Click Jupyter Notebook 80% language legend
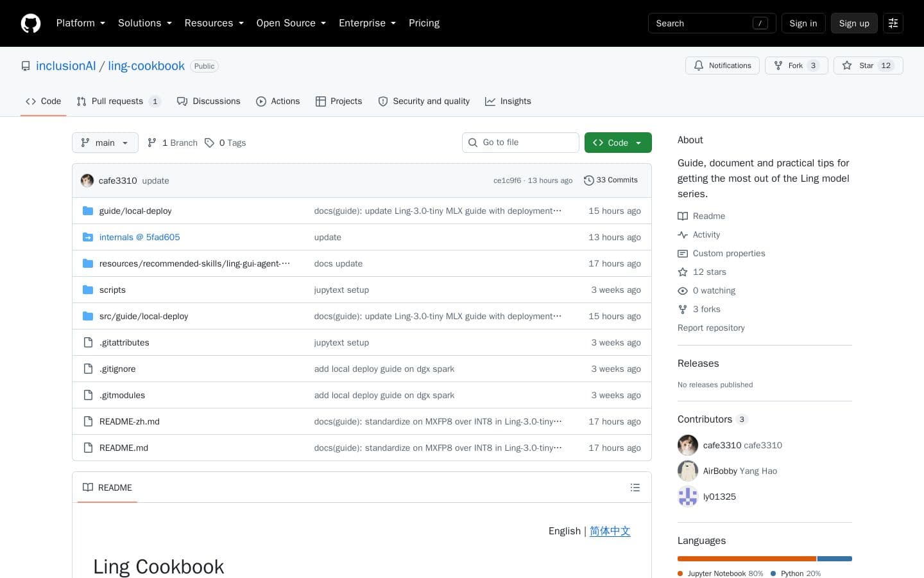The width and height of the screenshot is (924, 578). [721, 574]
